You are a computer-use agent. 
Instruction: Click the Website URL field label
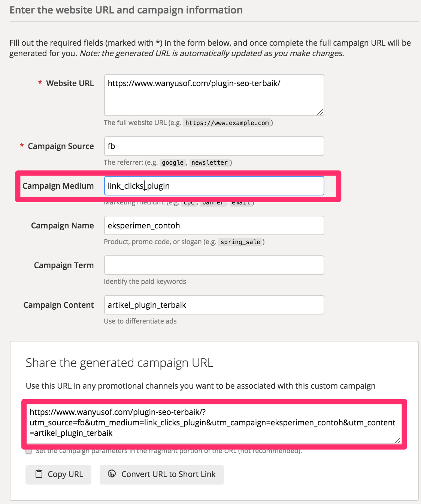(70, 83)
